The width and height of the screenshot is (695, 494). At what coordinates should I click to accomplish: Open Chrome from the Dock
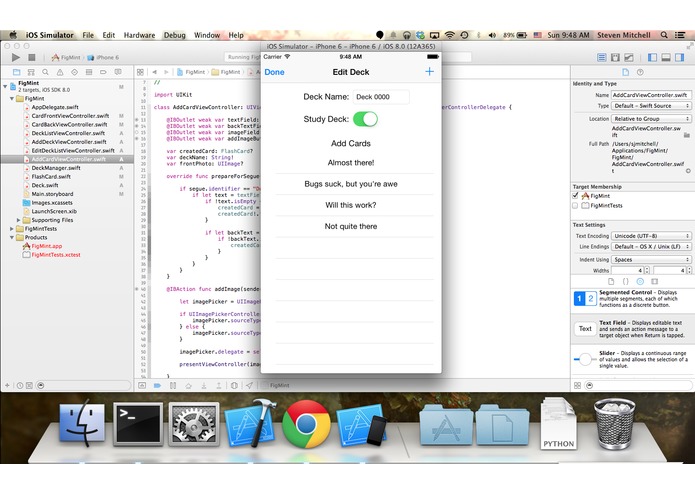click(306, 424)
